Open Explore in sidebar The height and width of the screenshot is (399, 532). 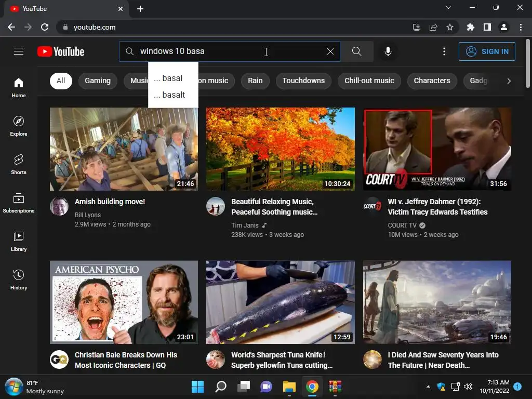tap(19, 126)
